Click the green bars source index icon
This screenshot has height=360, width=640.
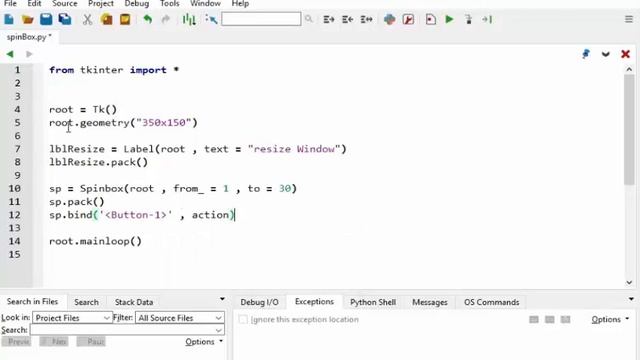click(x=189, y=19)
